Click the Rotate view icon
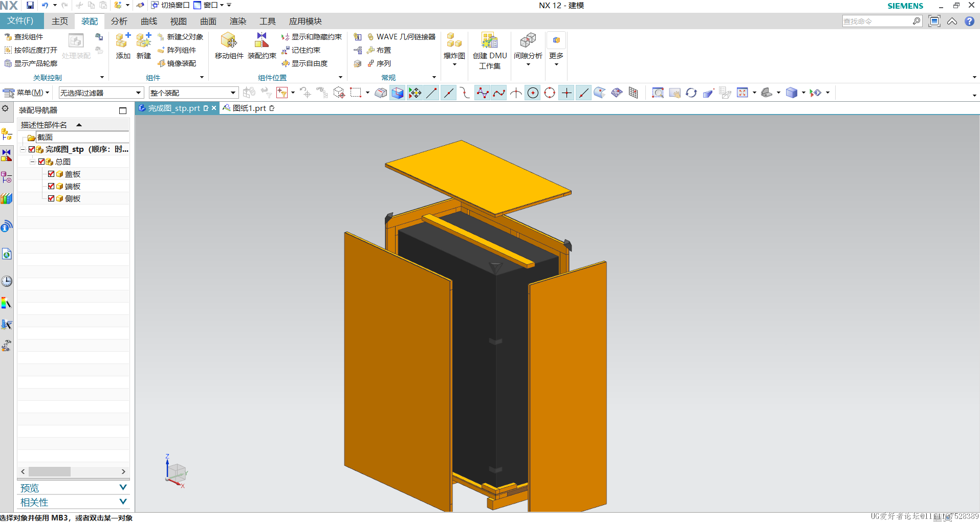 pos(691,93)
